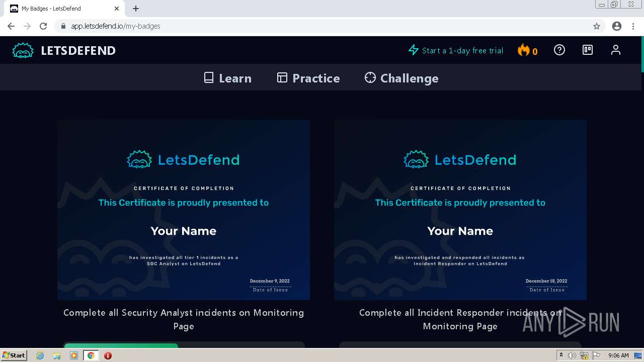Click the 9:06 AM taskbar clock

(x=618, y=355)
